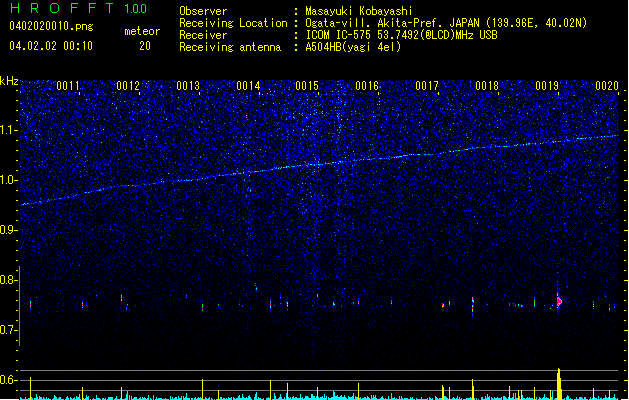Click the 0020 time marker
The height and width of the screenshot is (400, 629).
[607, 86]
